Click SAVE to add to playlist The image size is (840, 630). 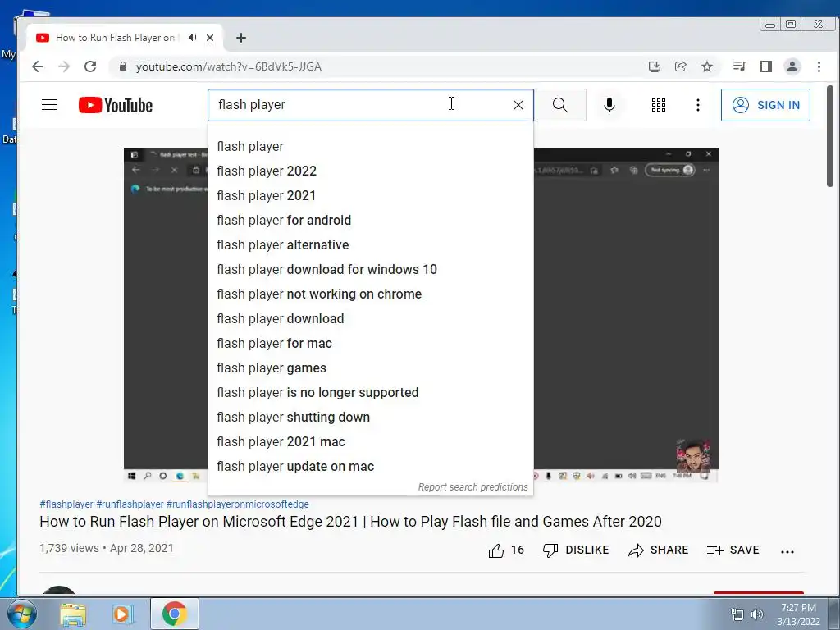733,550
